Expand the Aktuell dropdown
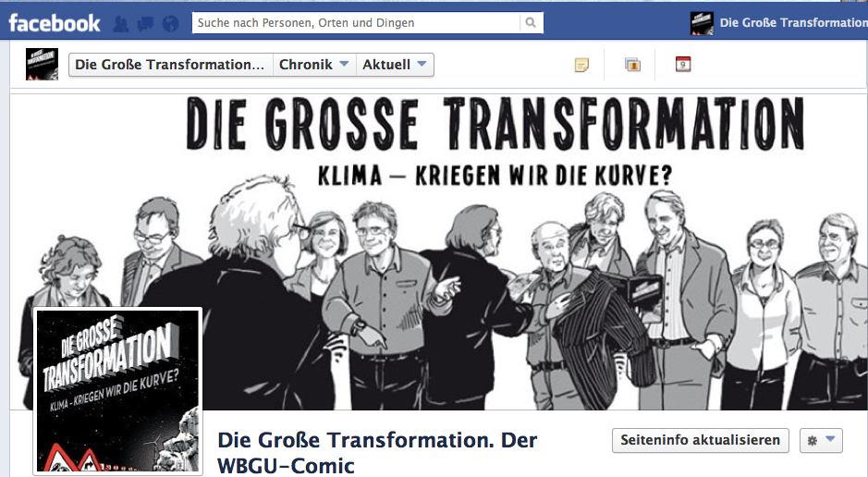The width and height of the screenshot is (868, 477). [395, 65]
